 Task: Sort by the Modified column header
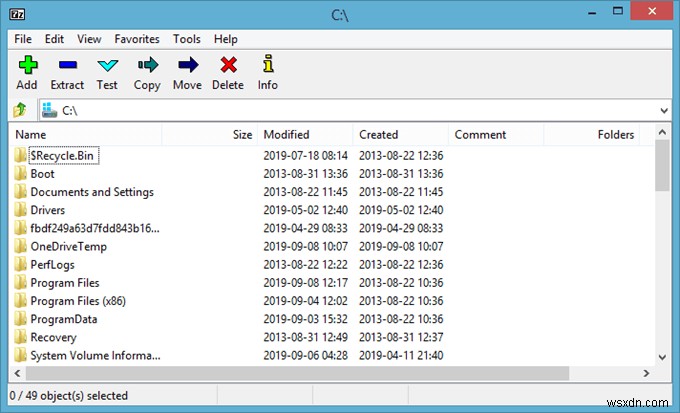pyautogui.click(x=305, y=134)
